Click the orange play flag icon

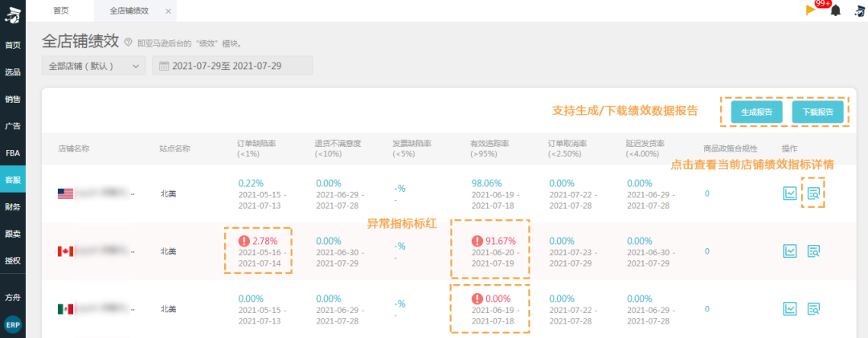pyautogui.click(x=811, y=10)
